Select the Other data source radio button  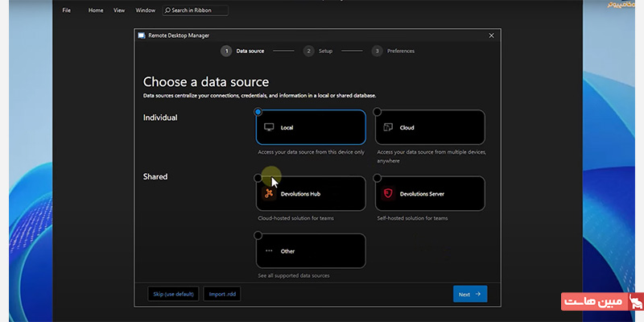pos(258,235)
